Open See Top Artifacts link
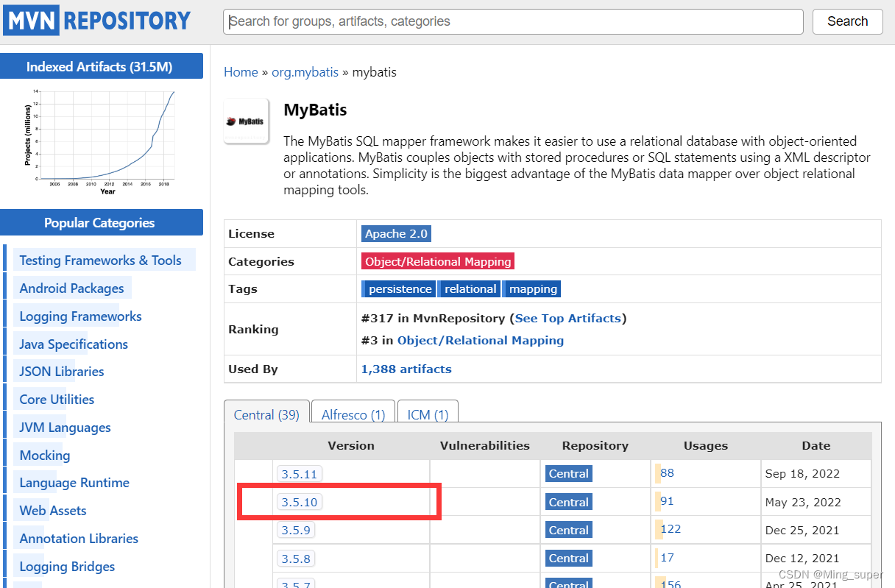The image size is (895, 588). pos(567,318)
